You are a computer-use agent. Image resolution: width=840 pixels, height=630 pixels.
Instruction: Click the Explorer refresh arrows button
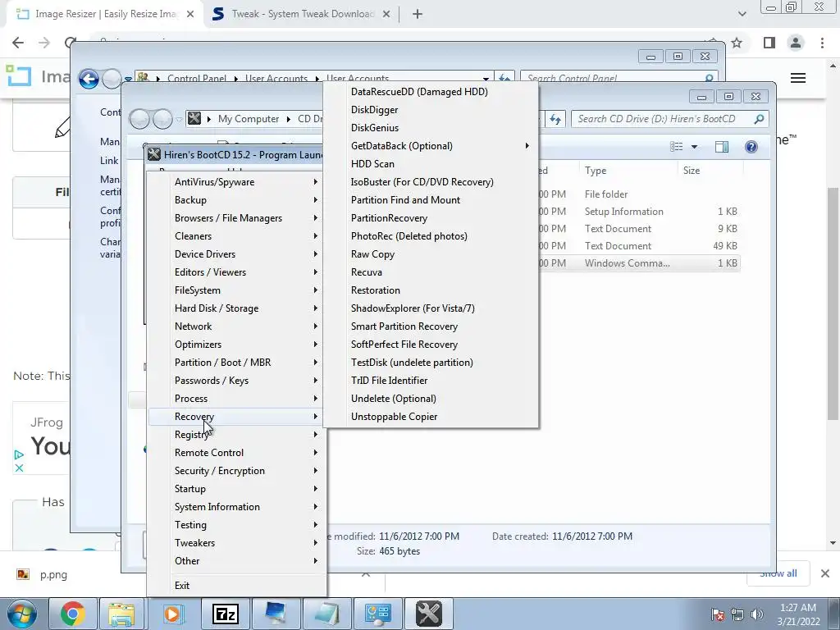tap(555, 119)
